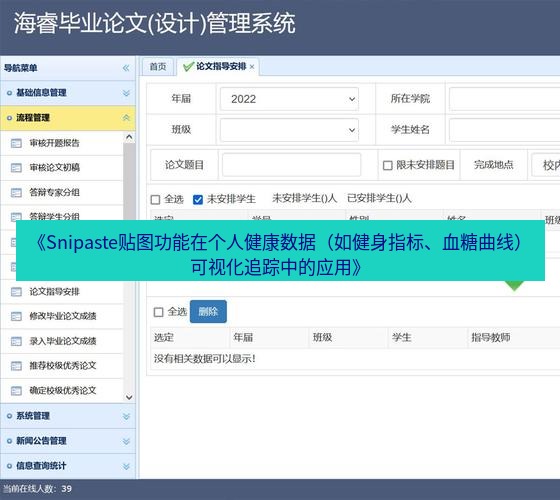The image size is (560, 500).
Task: Toggle 全选 checkbox next to 删除 button
Action: [x=159, y=312]
